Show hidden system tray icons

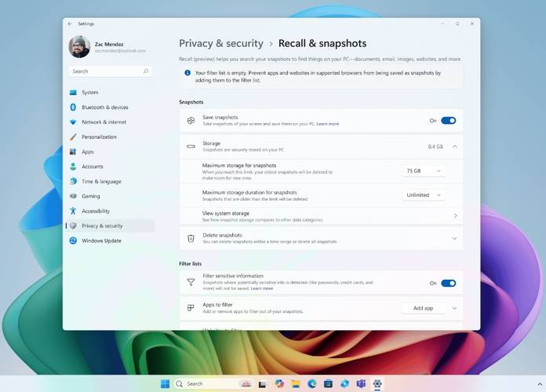click(540, 384)
